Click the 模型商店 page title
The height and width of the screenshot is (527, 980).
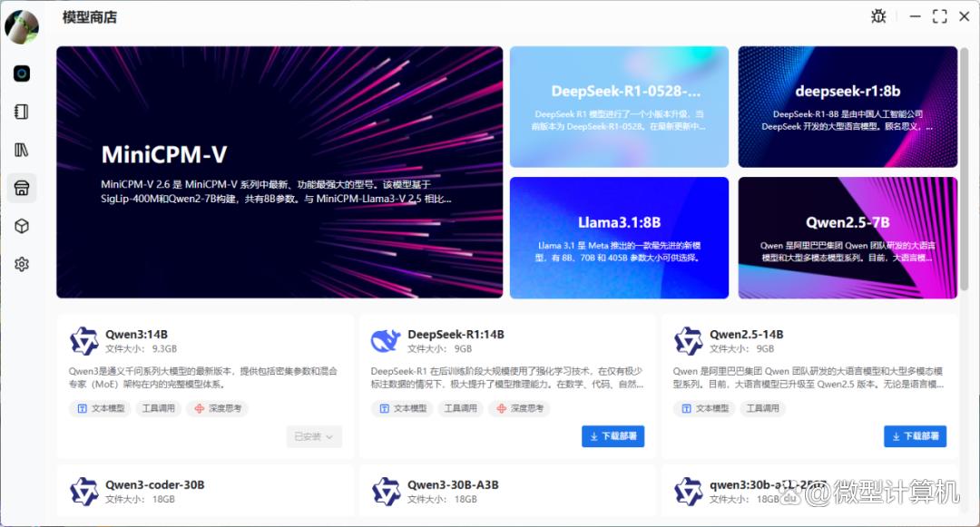[x=89, y=17]
